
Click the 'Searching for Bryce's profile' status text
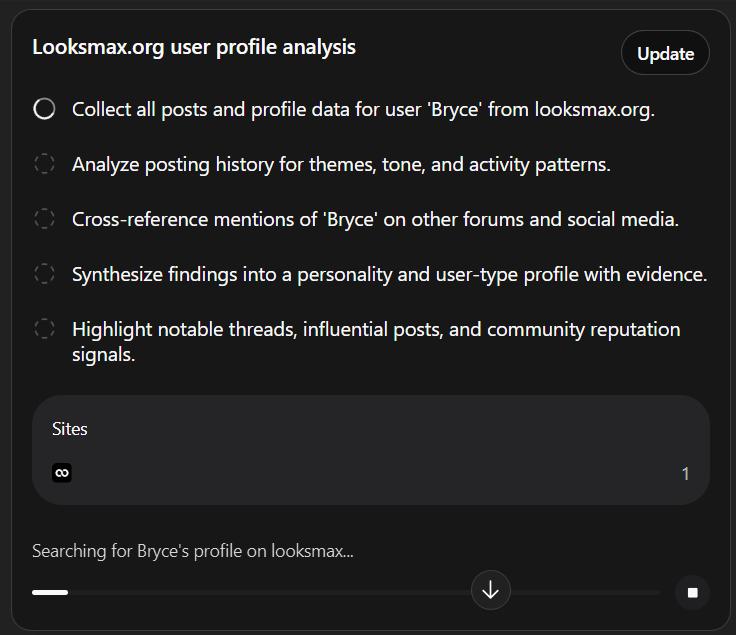pyautogui.click(x=192, y=551)
